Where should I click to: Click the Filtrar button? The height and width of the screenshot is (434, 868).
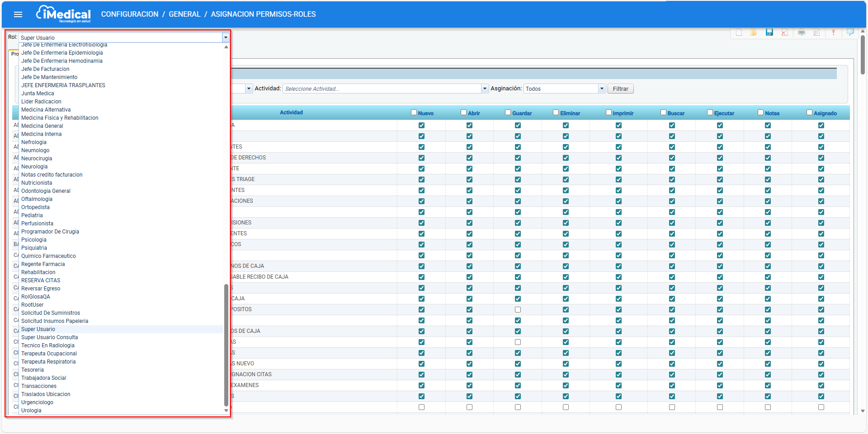pos(620,89)
